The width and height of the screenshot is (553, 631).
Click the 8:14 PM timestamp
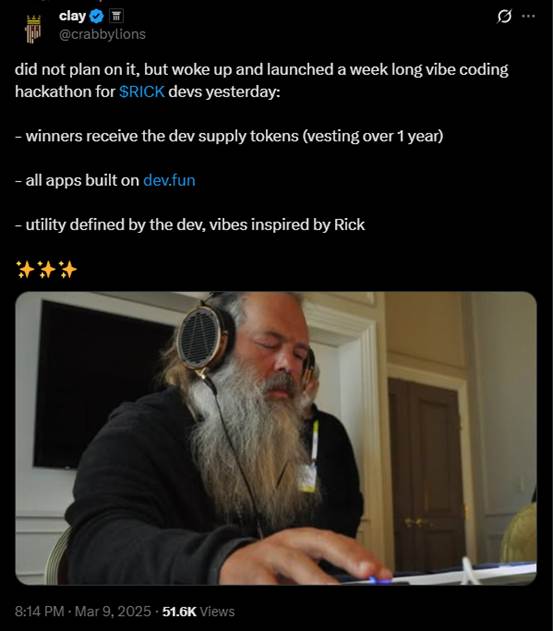[x=39, y=611]
